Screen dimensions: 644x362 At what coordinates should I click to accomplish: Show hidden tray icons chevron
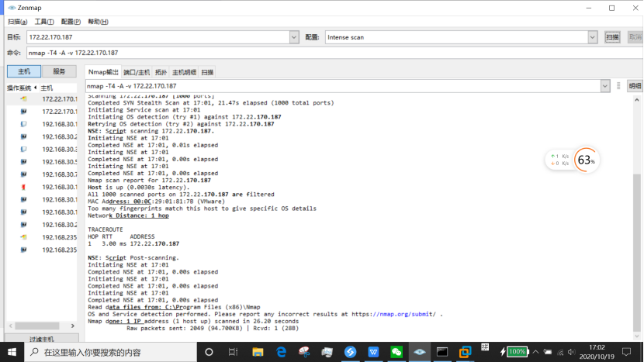point(535,352)
